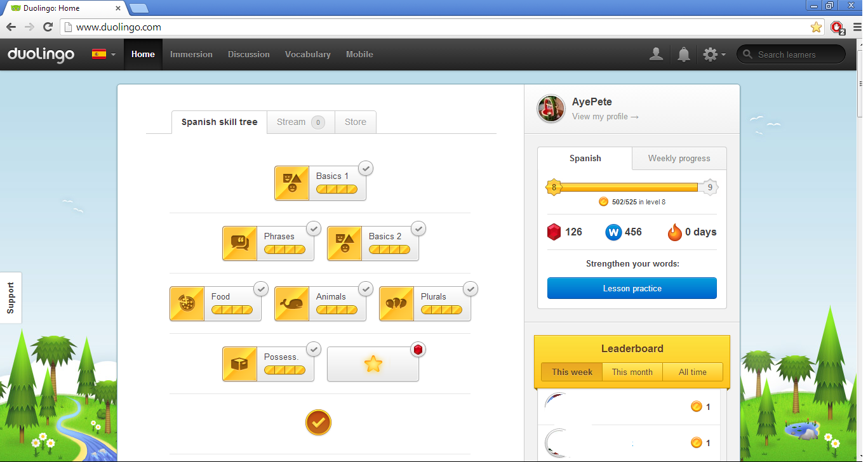This screenshot has height=462, width=868.
Task: Open the Basics 1 skill icon
Action: [292, 183]
